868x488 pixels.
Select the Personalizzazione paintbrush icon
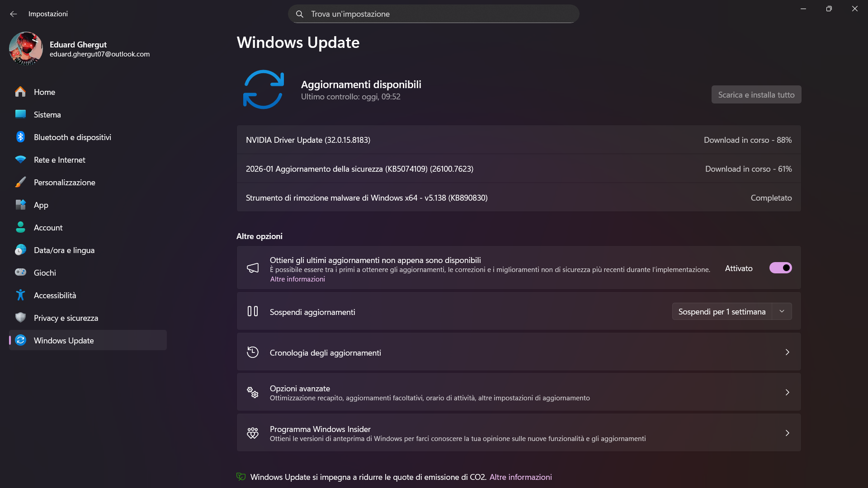20,182
